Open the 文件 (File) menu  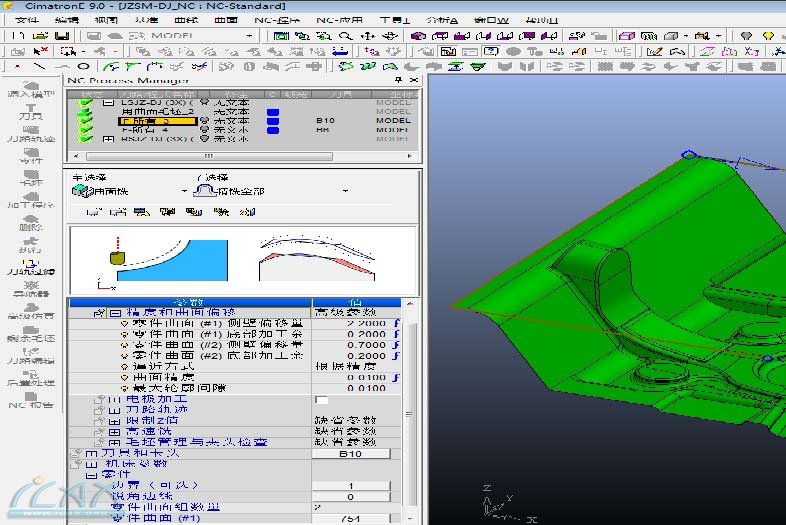(27, 20)
